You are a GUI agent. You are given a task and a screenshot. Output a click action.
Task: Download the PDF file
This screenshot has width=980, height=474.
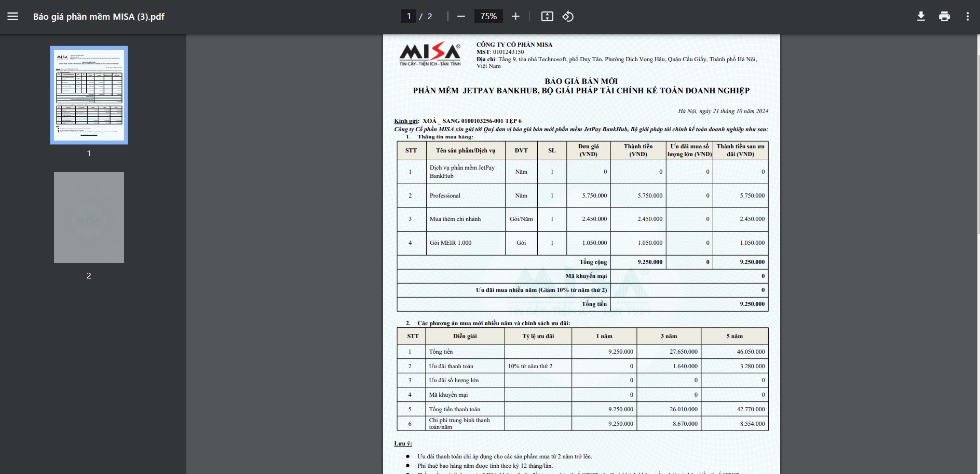pyautogui.click(x=921, y=17)
